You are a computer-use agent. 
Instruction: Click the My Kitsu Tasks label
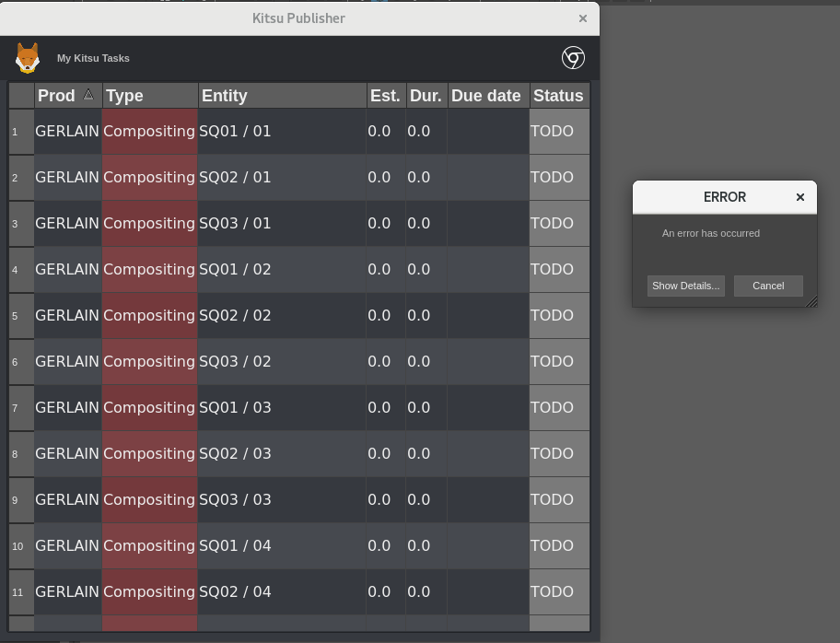point(93,58)
